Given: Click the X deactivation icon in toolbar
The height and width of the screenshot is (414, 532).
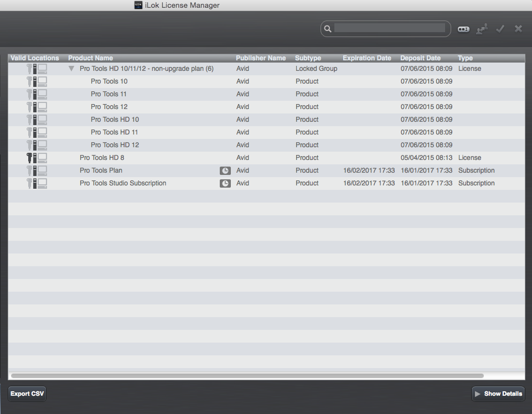Looking at the screenshot, I should pyautogui.click(x=518, y=28).
